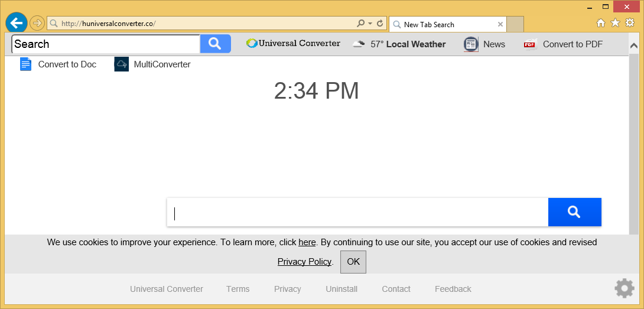
Task: Click the address bar search magnifier icon
Action: (x=360, y=24)
